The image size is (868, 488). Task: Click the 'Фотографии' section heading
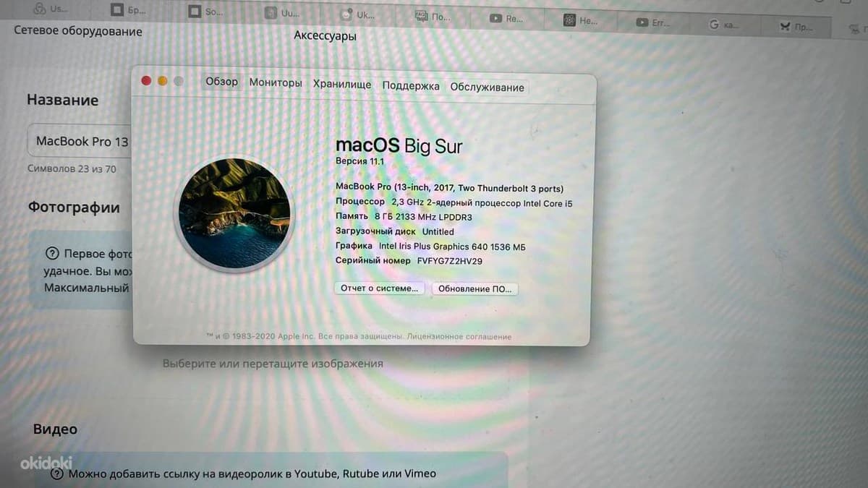[x=74, y=207]
